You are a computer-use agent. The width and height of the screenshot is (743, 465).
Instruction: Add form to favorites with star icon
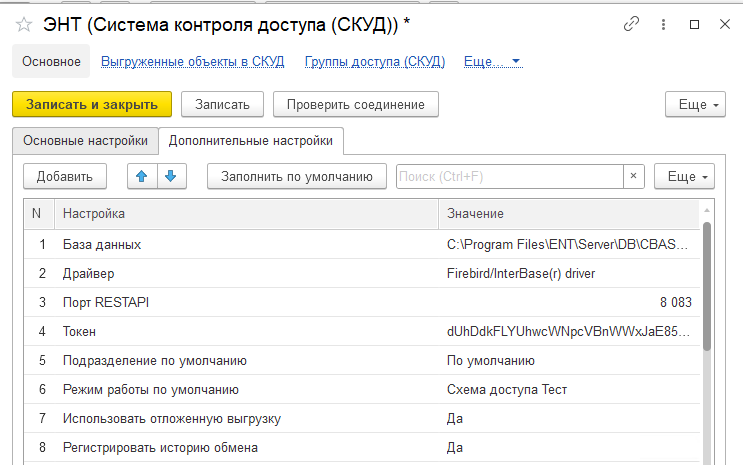click(x=23, y=24)
